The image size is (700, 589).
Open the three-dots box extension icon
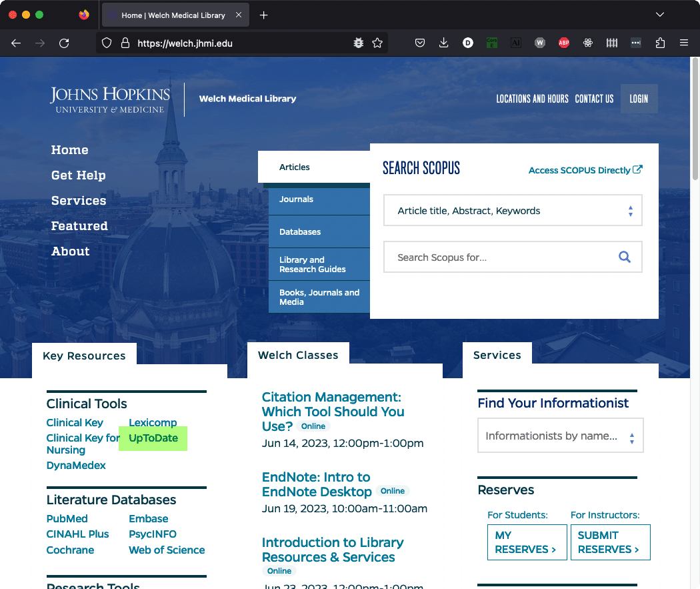click(x=636, y=43)
